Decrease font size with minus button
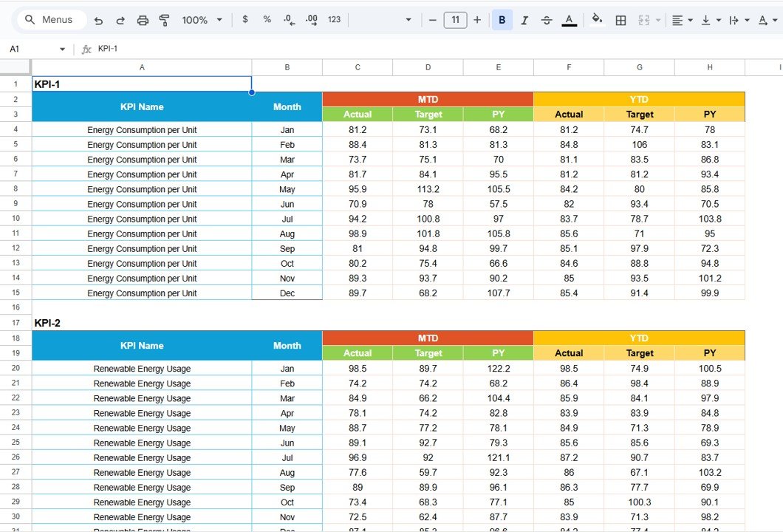The height and width of the screenshot is (532, 783). (432, 20)
